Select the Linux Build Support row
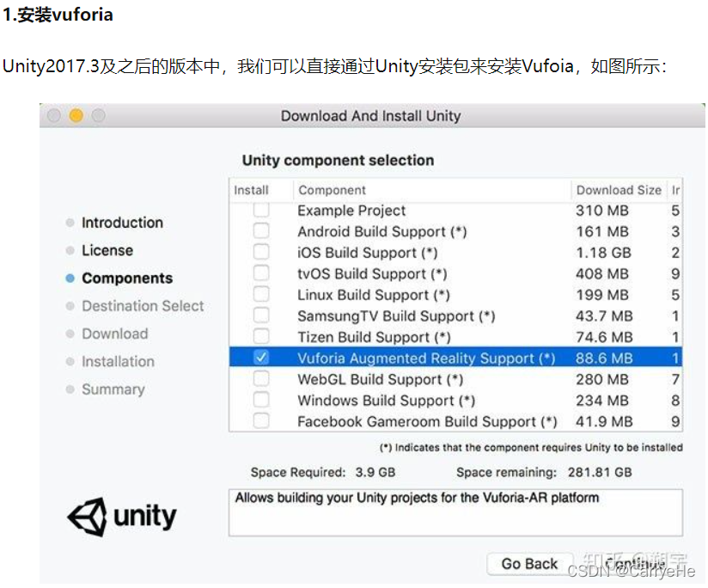708x588 pixels. pyautogui.click(x=455, y=295)
